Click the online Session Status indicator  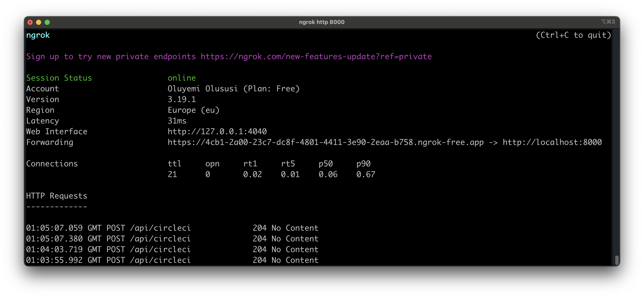point(182,78)
